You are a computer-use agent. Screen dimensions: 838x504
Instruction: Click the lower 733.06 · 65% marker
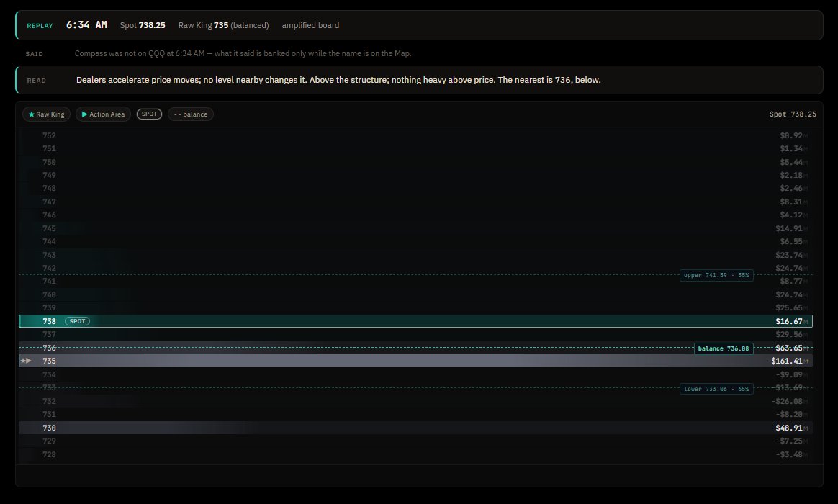point(716,389)
